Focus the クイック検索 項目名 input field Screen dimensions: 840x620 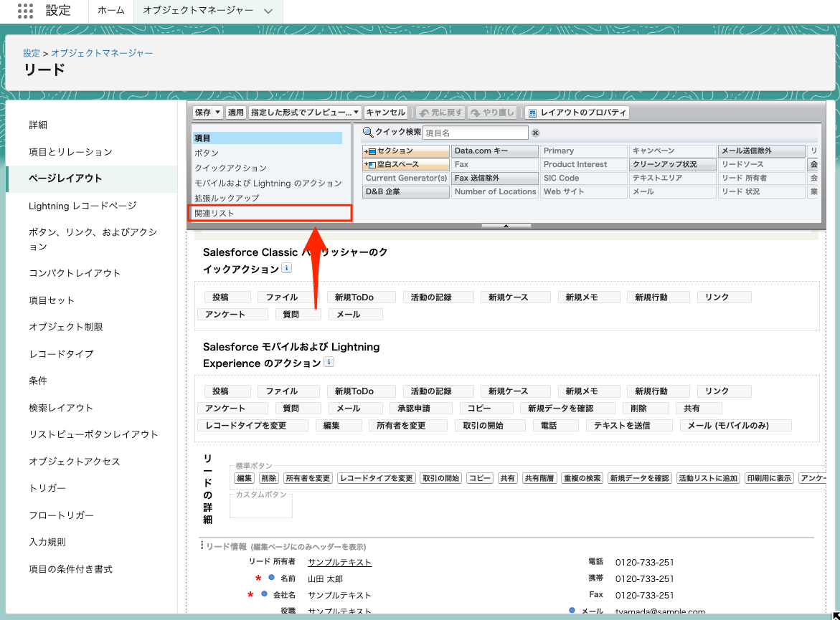pyautogui.click(x=475, y=133)
